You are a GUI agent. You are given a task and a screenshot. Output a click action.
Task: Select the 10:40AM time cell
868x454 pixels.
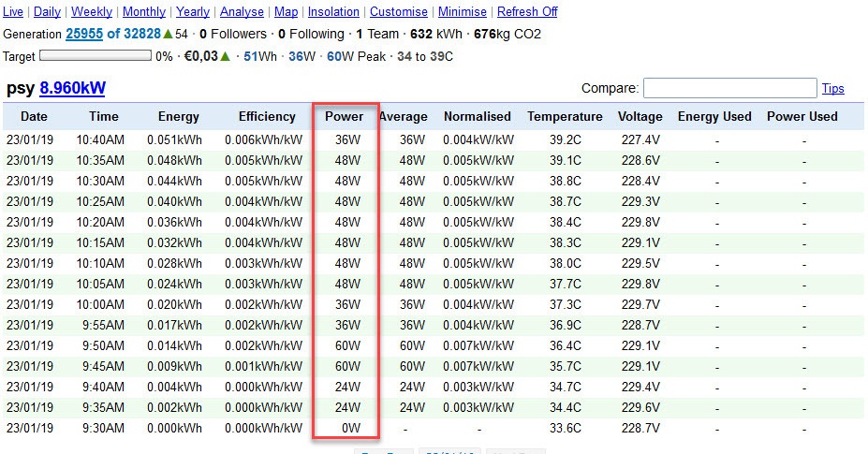[x=100, y=140]
